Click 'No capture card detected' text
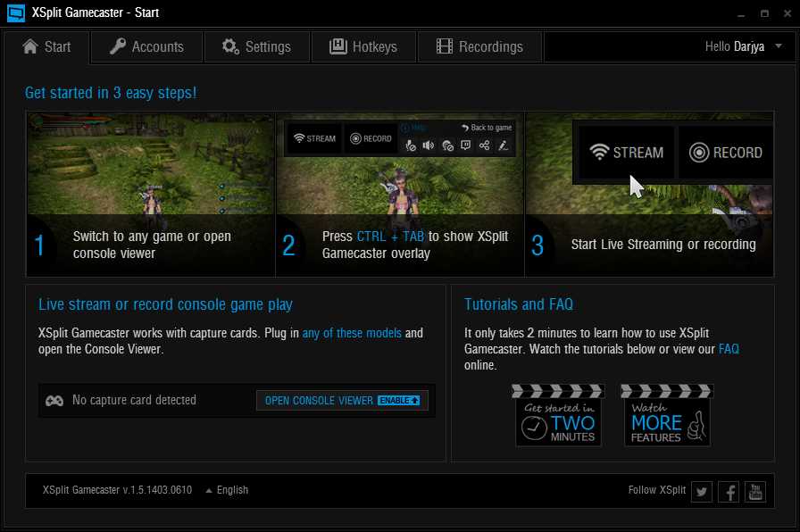Viewport: 800px width, 532px height. pyautogui.click(x=134, y=401)
